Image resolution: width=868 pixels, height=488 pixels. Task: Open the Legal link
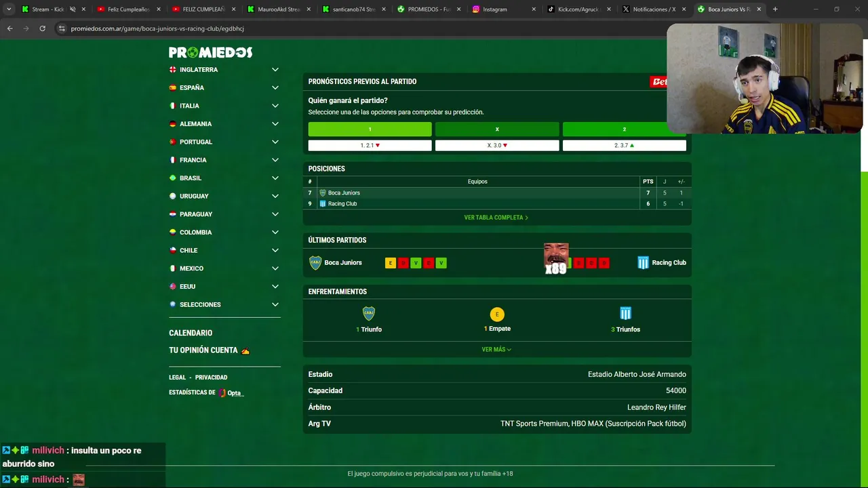tap(177, 378)
